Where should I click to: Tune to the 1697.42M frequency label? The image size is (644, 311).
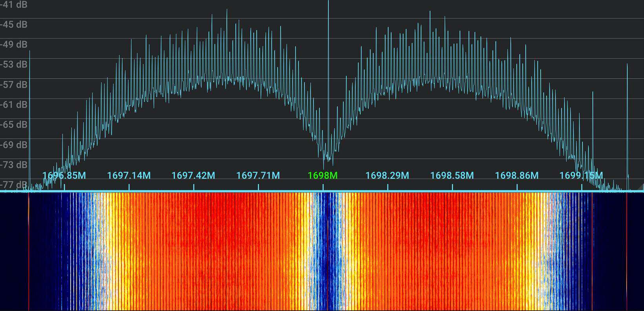193,175
